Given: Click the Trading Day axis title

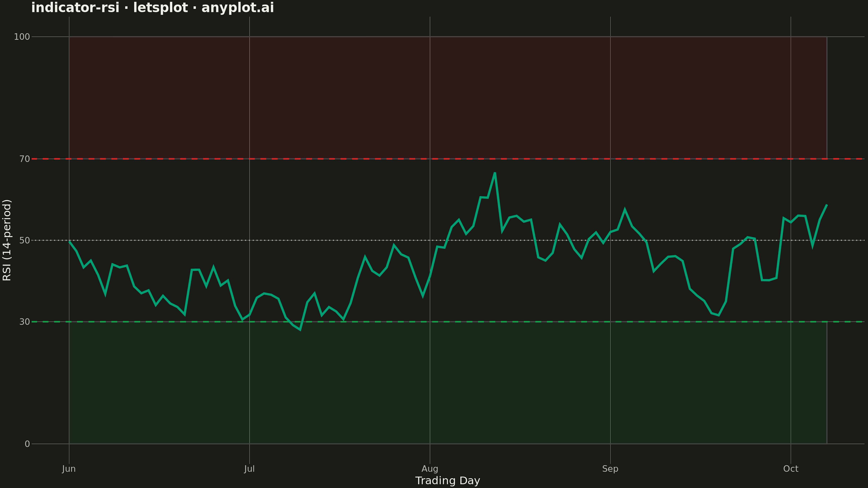Looking at the screenshot, I should (x=448, y=481).
